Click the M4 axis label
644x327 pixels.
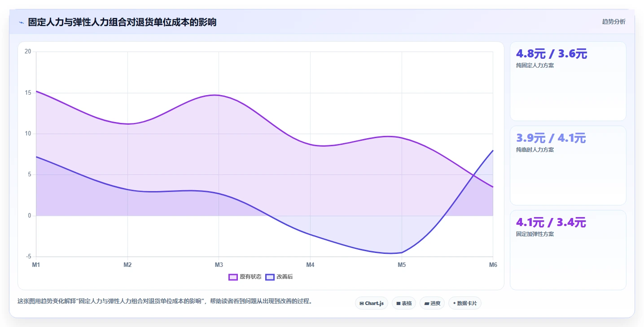click(x=310, y=265)
